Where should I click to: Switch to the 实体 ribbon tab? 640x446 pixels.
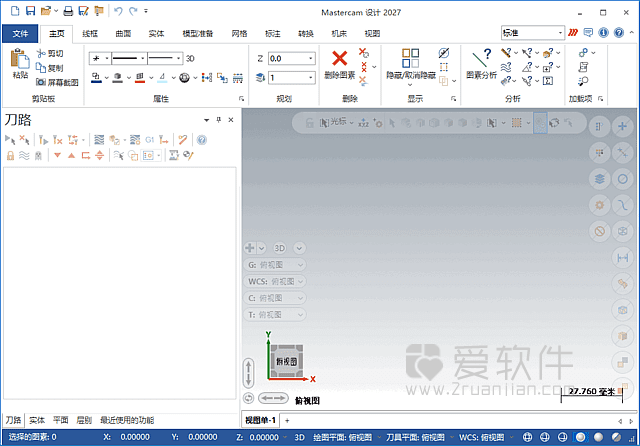156,33
